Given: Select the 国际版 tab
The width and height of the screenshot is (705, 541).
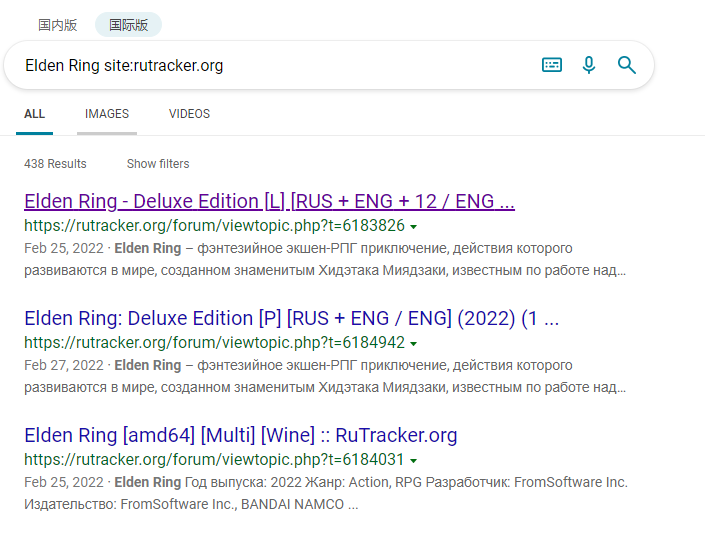Looking at the screenshot, I should [128, 25].
